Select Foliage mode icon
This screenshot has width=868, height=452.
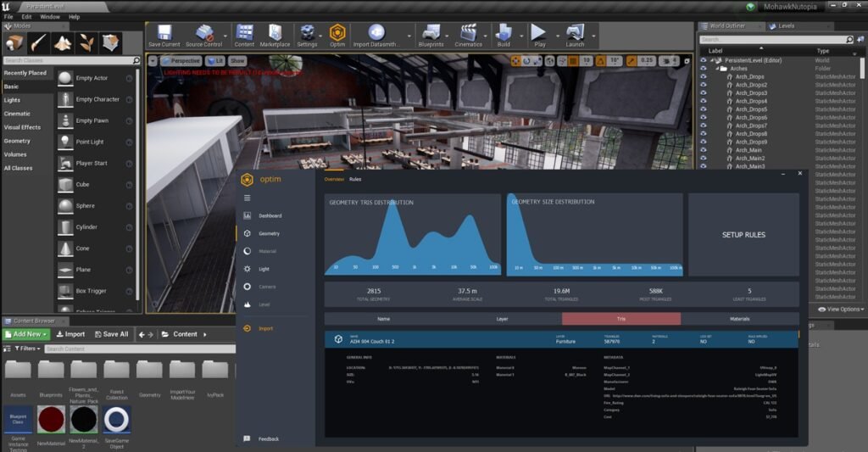click(x=86, y=42)
